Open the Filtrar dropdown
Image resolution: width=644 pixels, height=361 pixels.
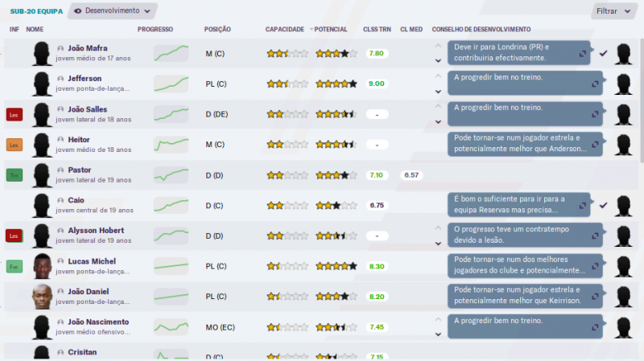click(611, 11)
